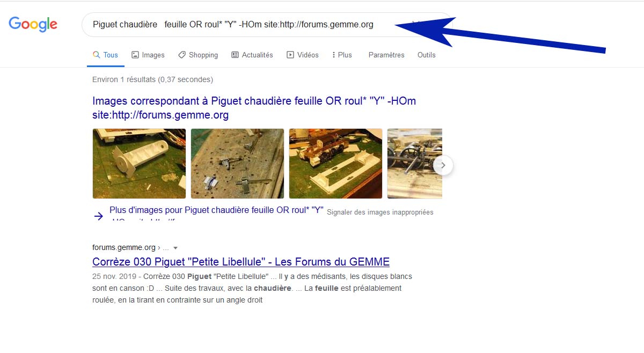The image size is (644, 353).
Task: Select the Vidéos tab
Action: [303, 55]
